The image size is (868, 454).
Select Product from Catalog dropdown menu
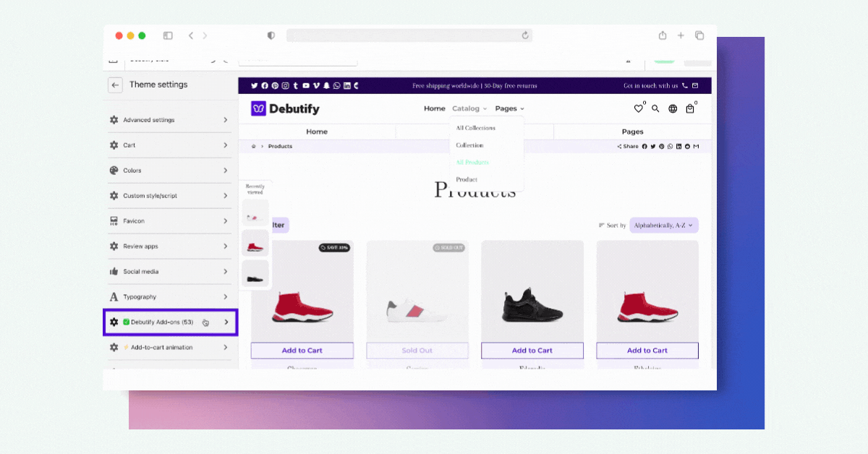pos(467,179)
